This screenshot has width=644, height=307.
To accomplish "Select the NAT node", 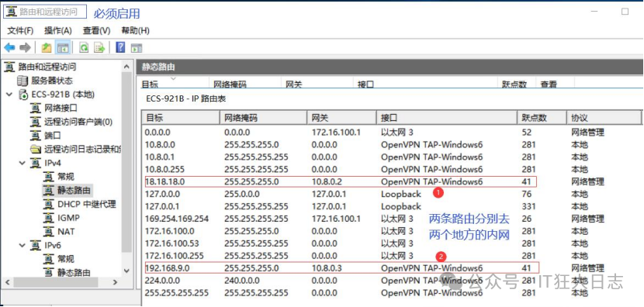I will coord(66,232).
